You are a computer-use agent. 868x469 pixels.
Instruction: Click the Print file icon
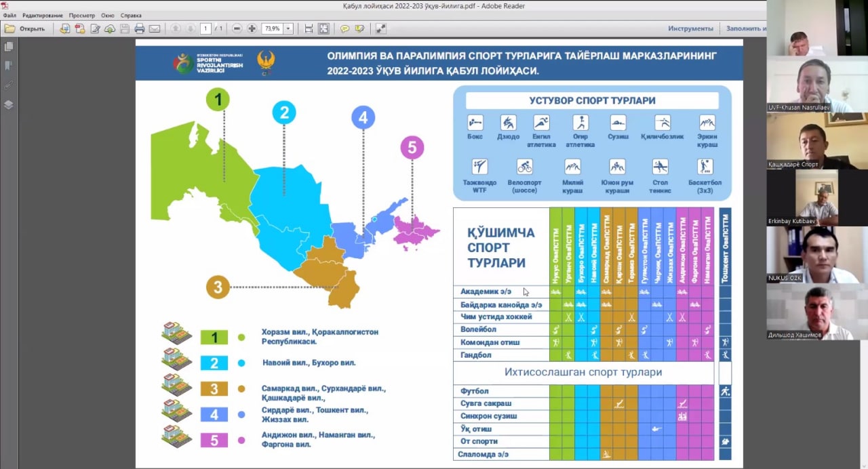[139, 28]
